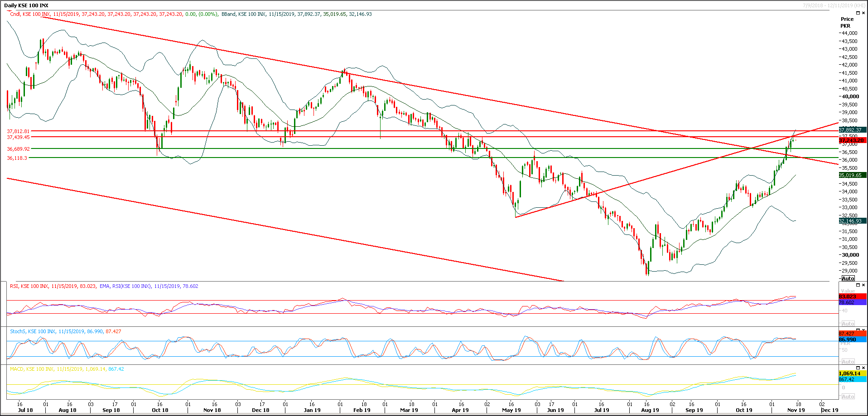Click the Jul 18 month on time axis
Image resolution: width=868 pixels, height=416 pixels.
(25, 410)
